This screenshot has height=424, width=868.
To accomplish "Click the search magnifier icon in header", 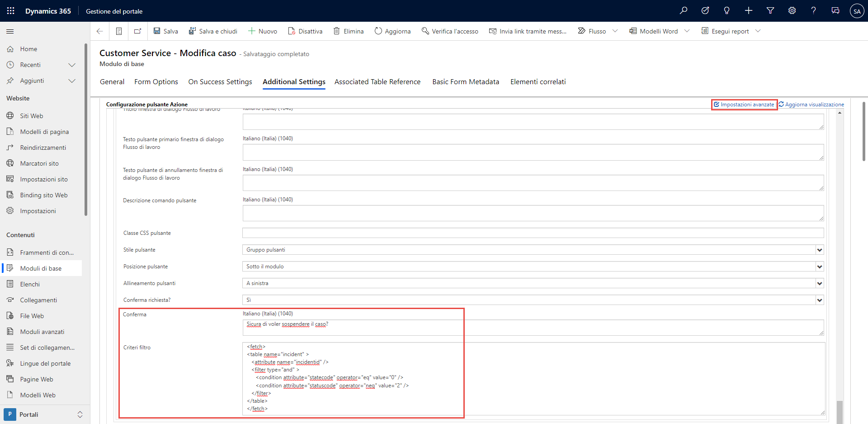I will coord(684,11).
